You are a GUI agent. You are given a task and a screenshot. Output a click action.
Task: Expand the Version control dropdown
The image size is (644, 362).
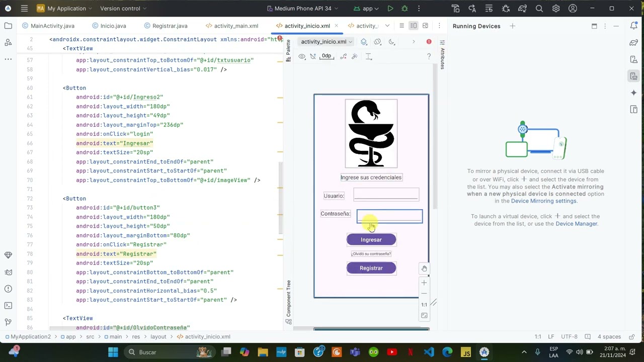pos(123,9)
